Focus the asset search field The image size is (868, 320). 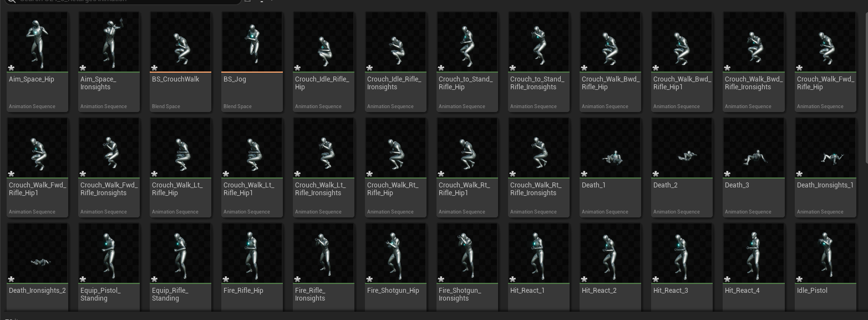[123, 1]
